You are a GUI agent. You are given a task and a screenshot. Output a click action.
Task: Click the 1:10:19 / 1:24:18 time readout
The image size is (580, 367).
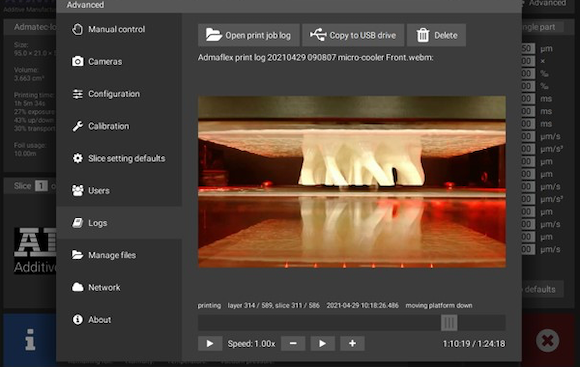click(x=474, y=344)
